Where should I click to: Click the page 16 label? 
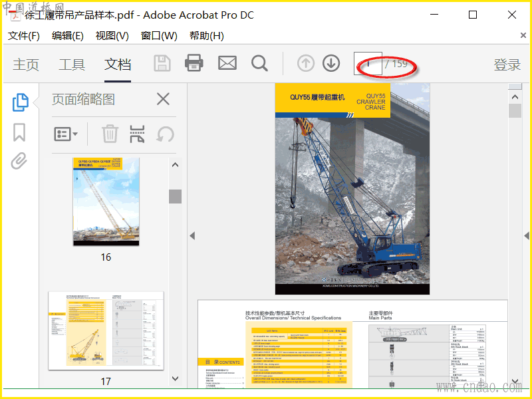pos(106,257)
